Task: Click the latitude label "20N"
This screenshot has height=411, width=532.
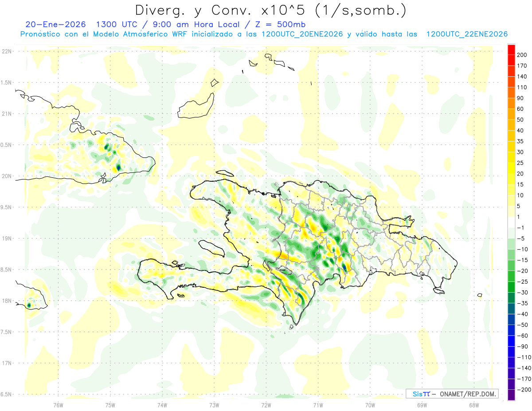Action: pyautogui.click(x=8, y=176)
